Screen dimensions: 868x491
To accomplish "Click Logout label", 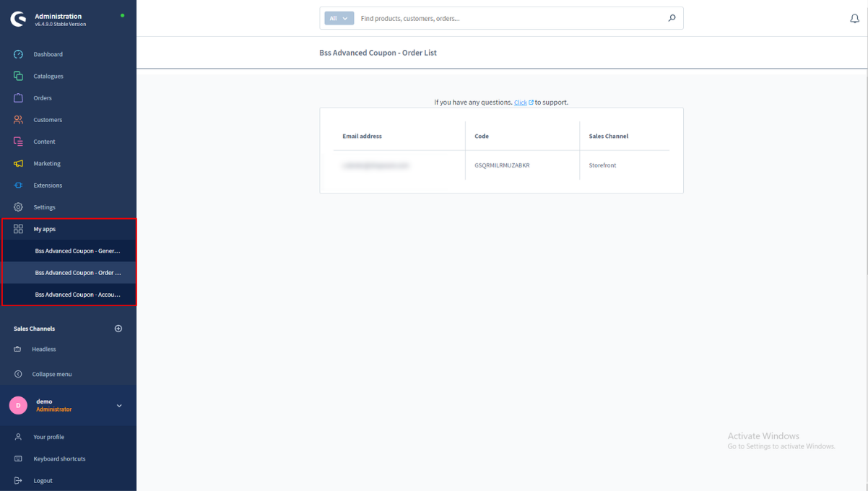I will pyautogui.click(x=43, y=481).
